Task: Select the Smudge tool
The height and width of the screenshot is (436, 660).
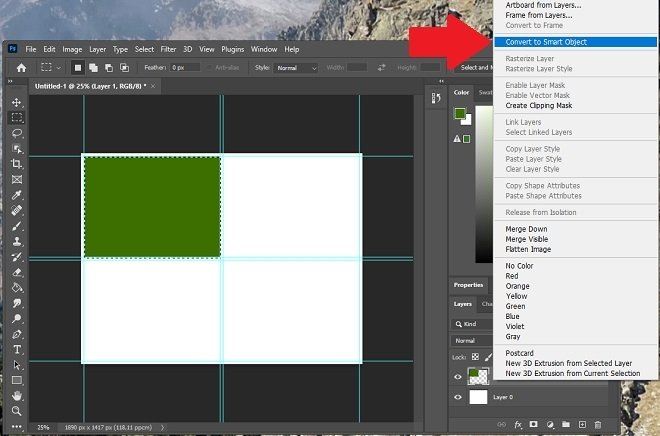Action: click(x=17, y=303)
